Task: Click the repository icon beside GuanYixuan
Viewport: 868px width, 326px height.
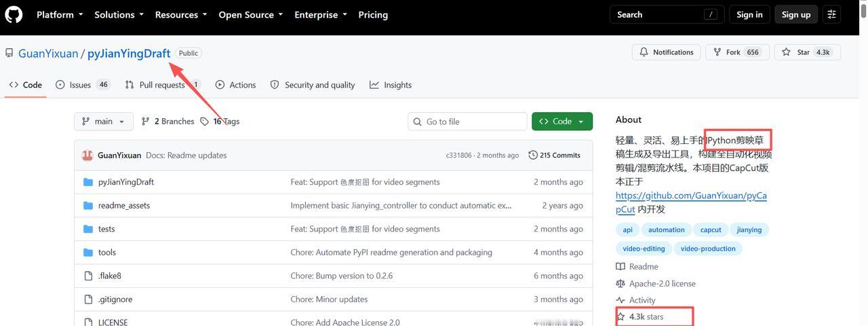Action: point(9,53)
